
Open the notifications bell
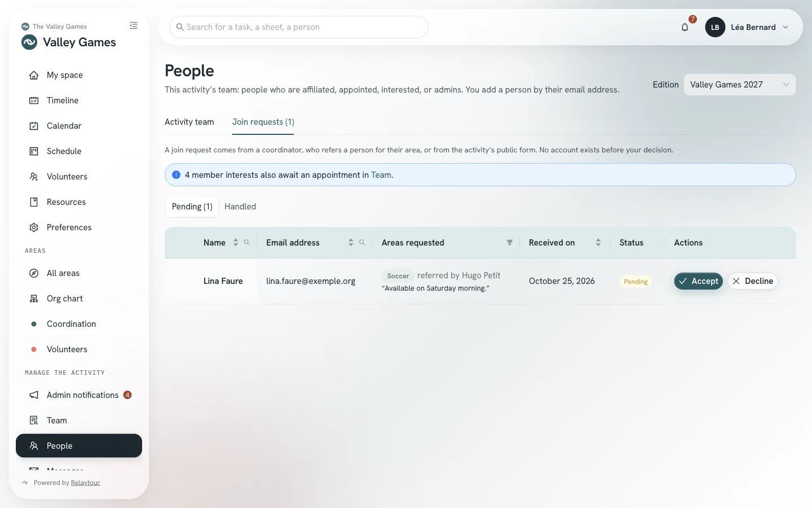tap(685, 27)
